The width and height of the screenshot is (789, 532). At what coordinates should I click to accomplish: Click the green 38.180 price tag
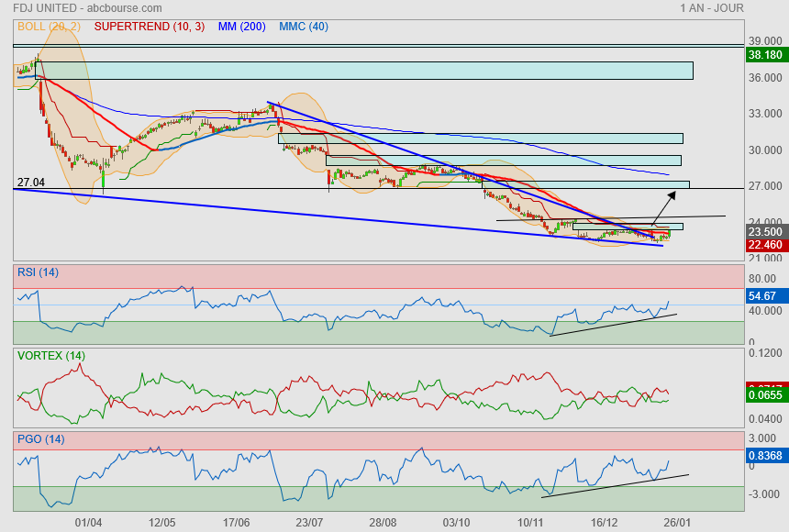(766, 55)
